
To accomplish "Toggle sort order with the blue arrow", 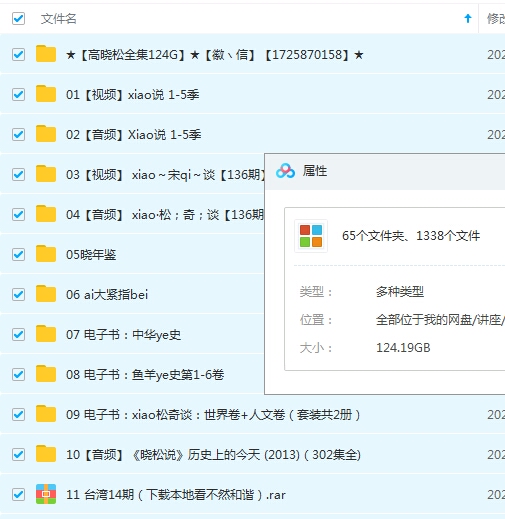I will 468,19.
